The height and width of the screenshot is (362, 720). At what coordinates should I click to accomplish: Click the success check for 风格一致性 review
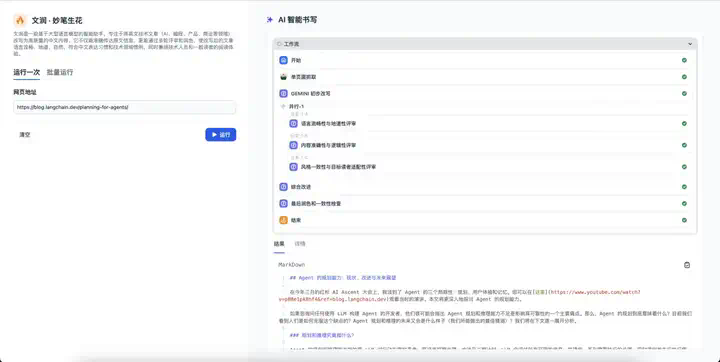click(684, 167)
